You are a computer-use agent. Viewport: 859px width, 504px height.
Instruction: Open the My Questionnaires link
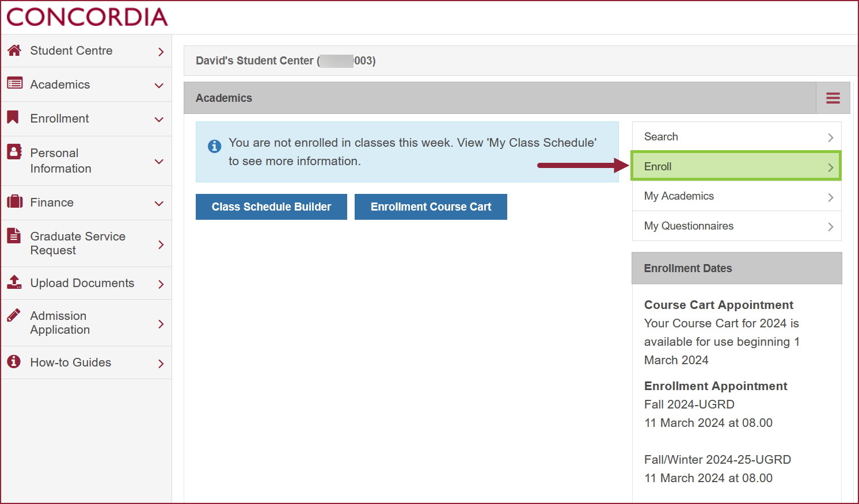pyautogui.click(x=736, y=226)
